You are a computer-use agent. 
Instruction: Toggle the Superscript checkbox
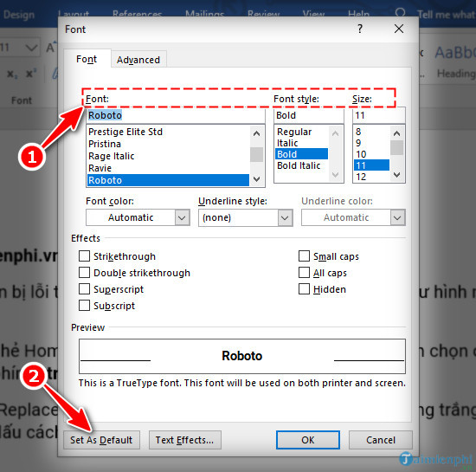click(84, 289)
